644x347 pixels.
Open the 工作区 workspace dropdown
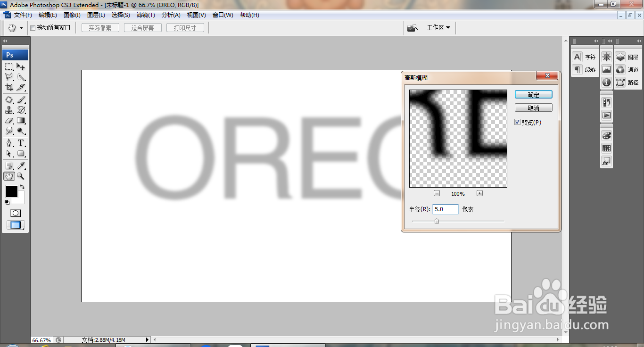(x=438, y=28)
